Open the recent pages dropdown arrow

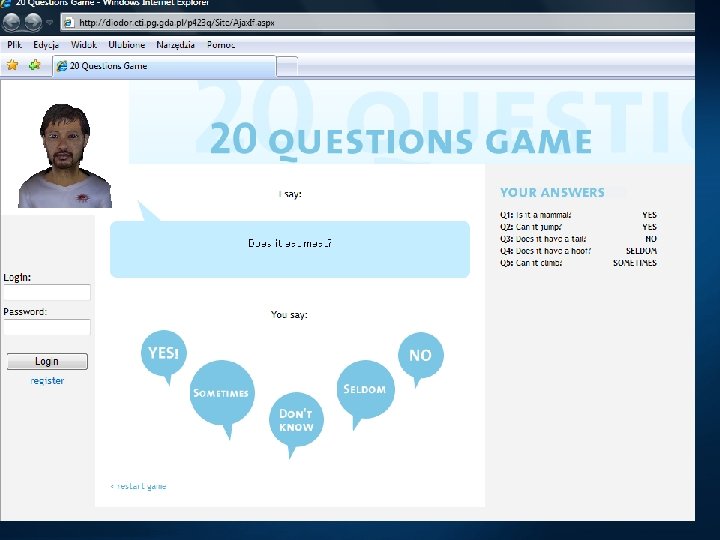[x=50, y=22]
